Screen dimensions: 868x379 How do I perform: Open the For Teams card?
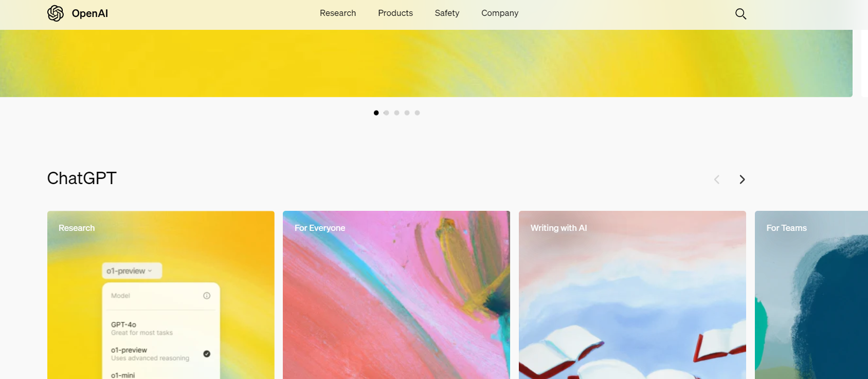(x=811, y=295)
